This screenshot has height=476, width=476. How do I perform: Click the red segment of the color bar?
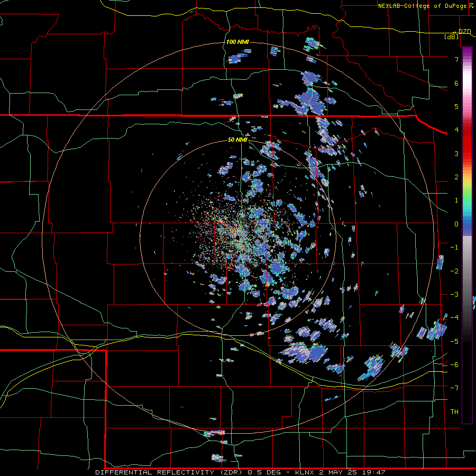click(467, 143)
